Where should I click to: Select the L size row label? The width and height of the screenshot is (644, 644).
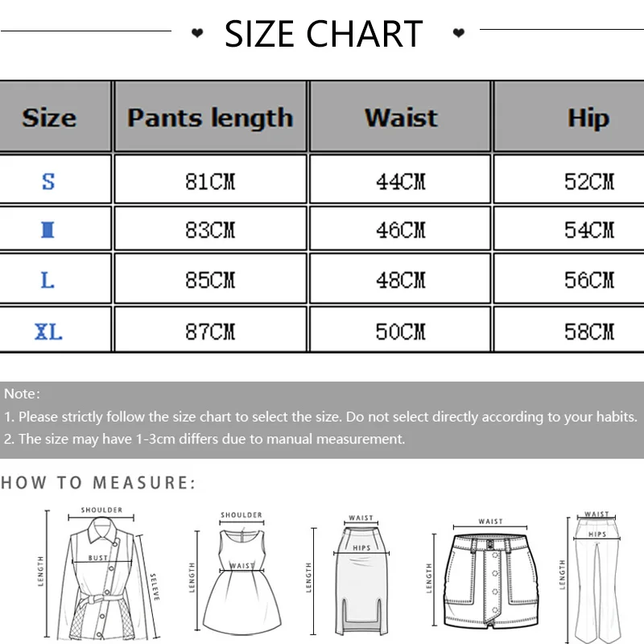tap(48, 280)
